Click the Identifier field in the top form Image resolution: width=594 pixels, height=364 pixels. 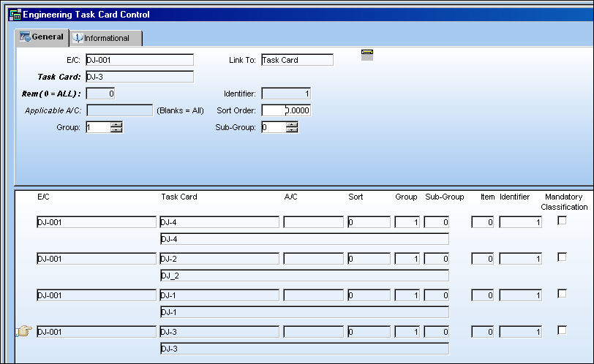tap(286, 94)
